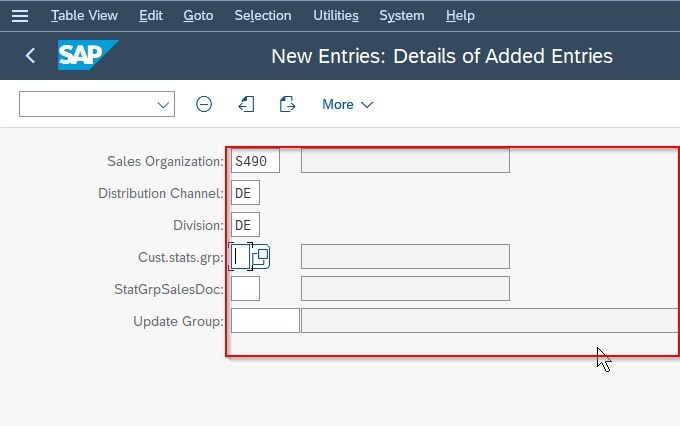Click the Update Group input field

(x=265, y=321)
